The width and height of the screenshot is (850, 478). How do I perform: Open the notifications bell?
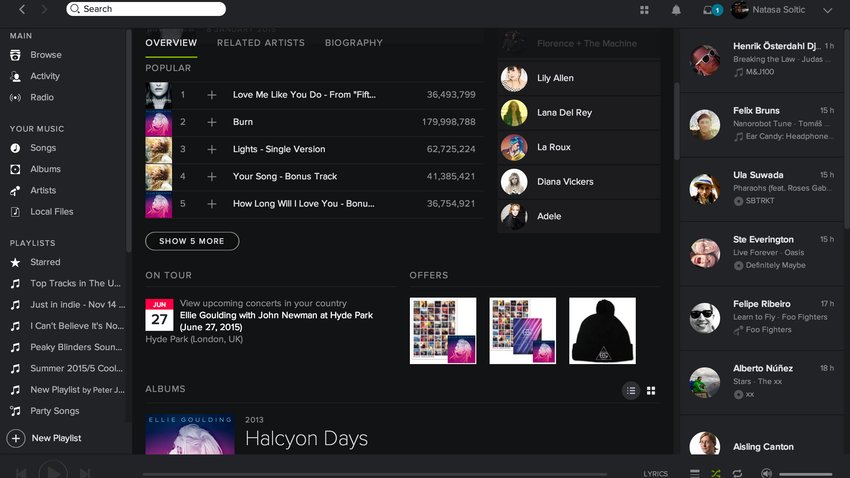(x=676, y=10)
